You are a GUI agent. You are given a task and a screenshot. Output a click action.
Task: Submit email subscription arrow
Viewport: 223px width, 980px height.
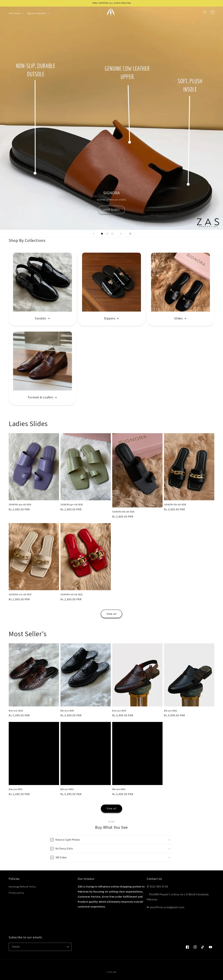[x=67, y=947]
